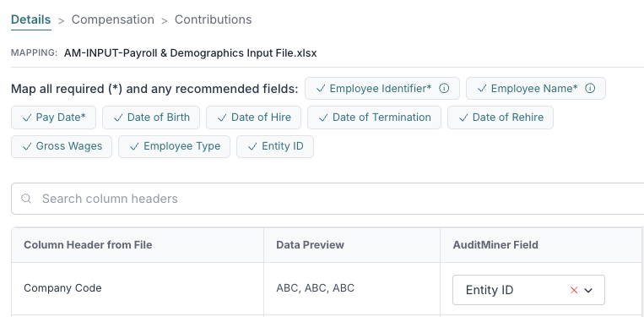Viewport: 644px width, 317px height.
Task: Click the Gross Wages chip
Action: 62,147
